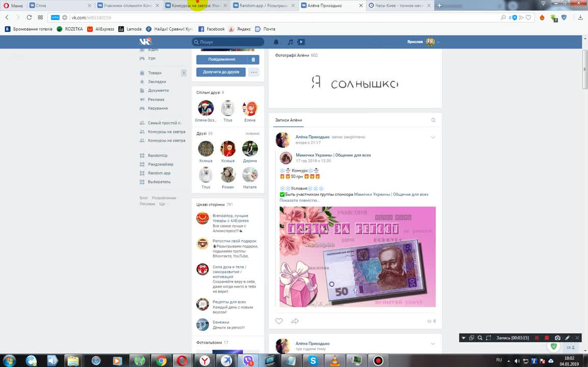The image size is (588, 367).
Task: Choose the recorder region selection tool
Action: click(488, 338)
